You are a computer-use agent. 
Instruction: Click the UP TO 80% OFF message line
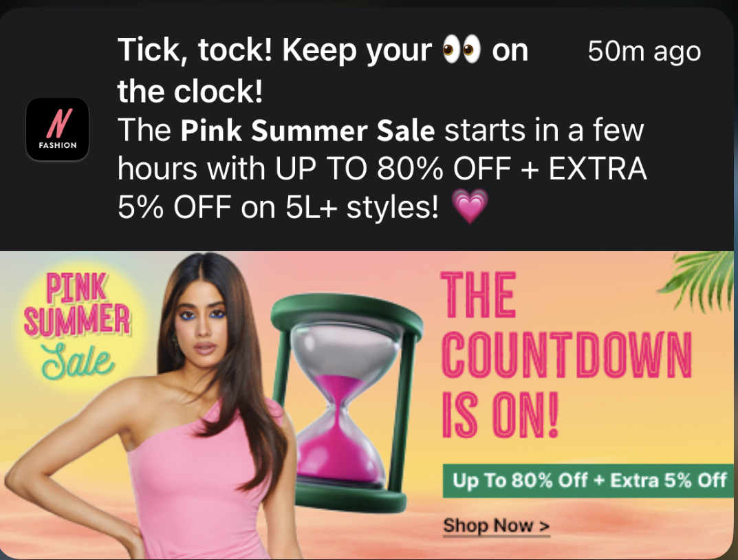click(x=382, y=169)
